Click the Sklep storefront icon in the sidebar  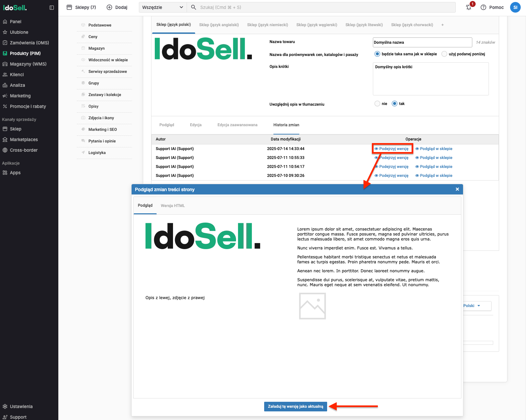[5, 129]
